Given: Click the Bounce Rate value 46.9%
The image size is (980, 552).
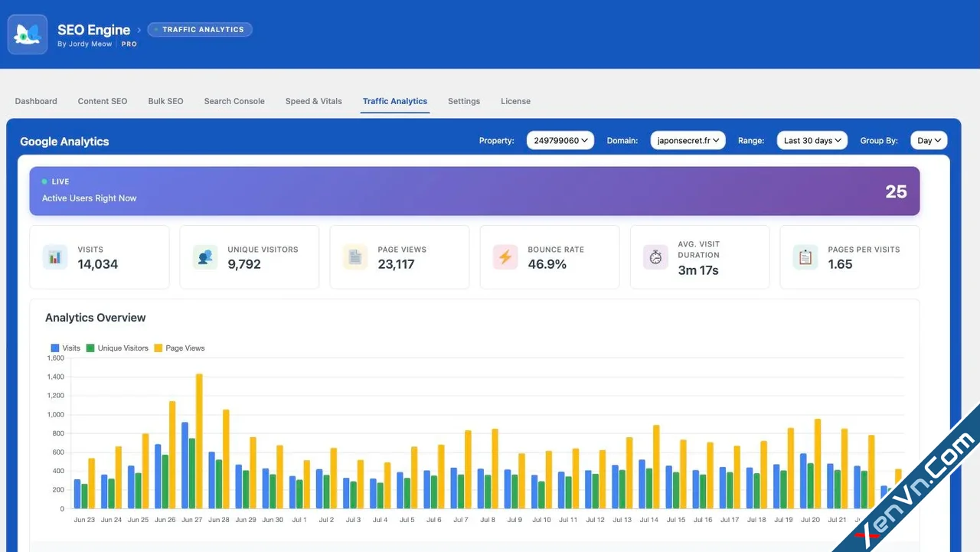Looking at the screenshot, I should pyautogui.click(x=547, y=264).
